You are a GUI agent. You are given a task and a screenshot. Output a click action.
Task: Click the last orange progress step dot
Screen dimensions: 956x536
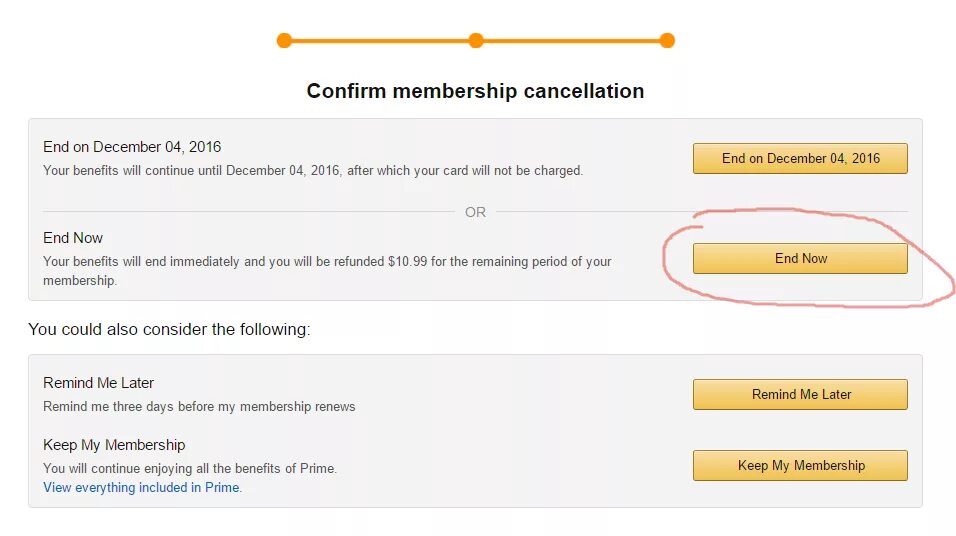[x=667, y=41]
